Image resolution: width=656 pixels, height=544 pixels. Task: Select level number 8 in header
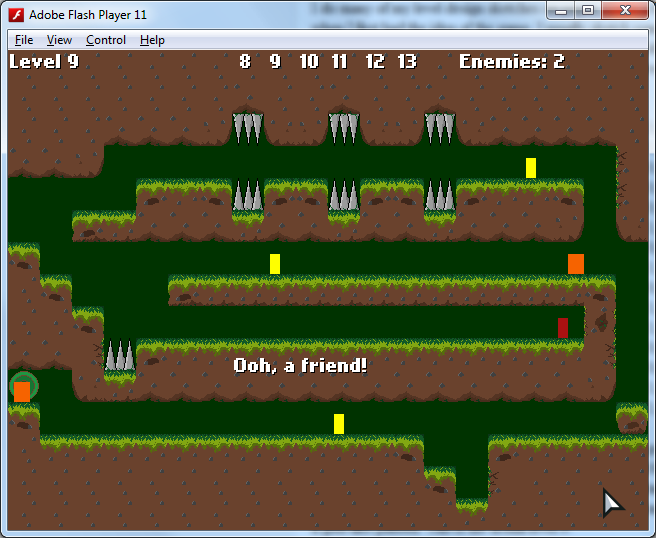click(245, 62)
